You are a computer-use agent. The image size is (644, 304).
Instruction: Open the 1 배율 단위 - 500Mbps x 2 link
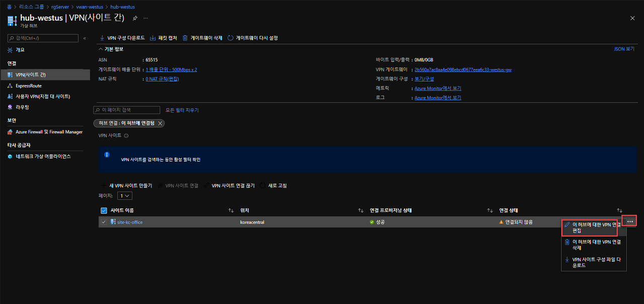[x=171, y=69]
